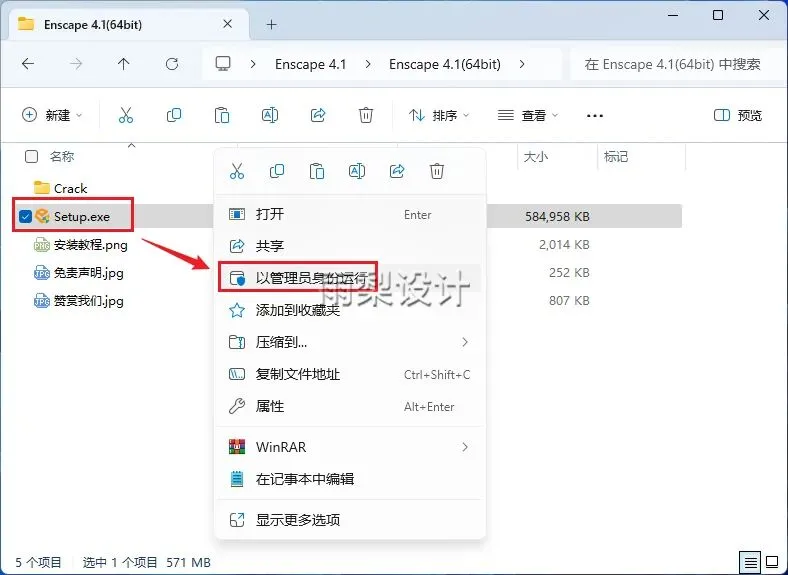Sort by the 大小 column header

tap(536, 157)
